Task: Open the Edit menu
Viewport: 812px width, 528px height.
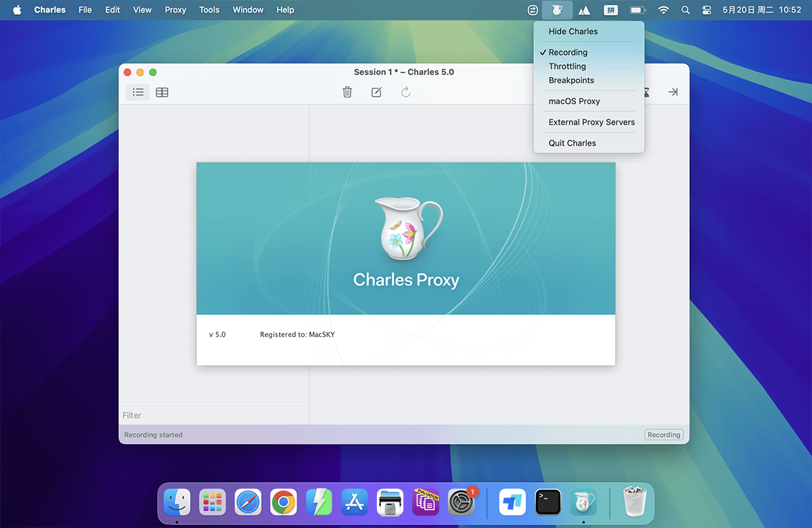Action: [112, 10]
